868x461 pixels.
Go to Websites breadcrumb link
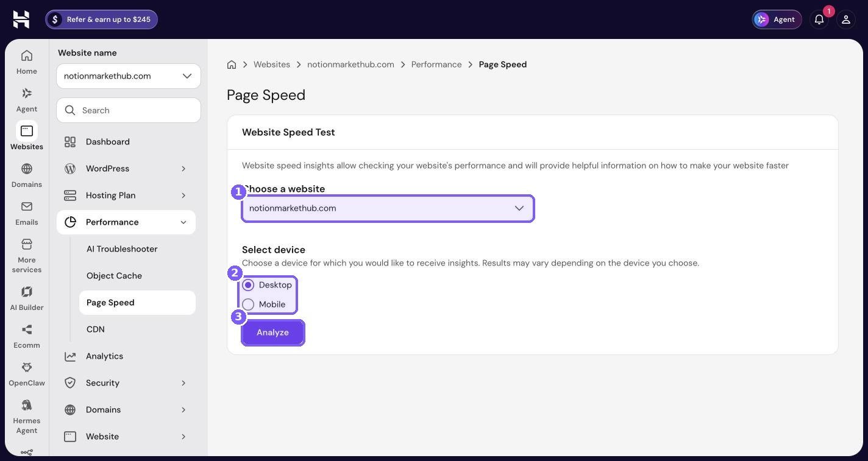coord(272,65)
